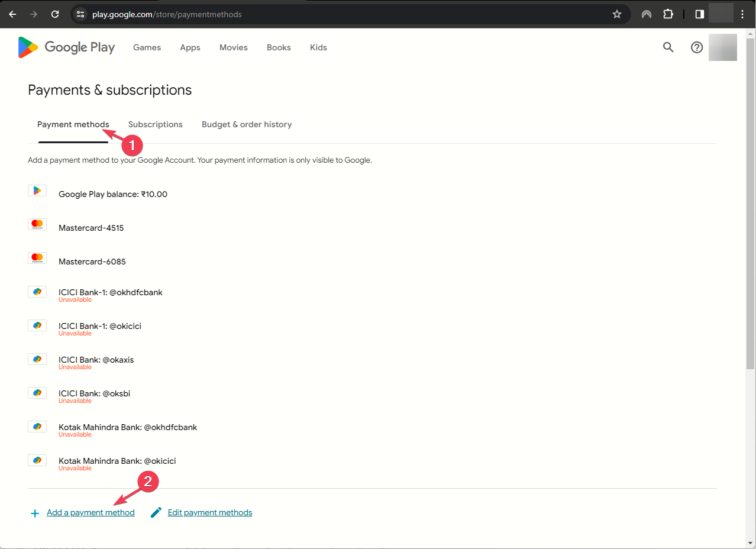Open Chrome's three-dot menu

click(x=743, y=14)
